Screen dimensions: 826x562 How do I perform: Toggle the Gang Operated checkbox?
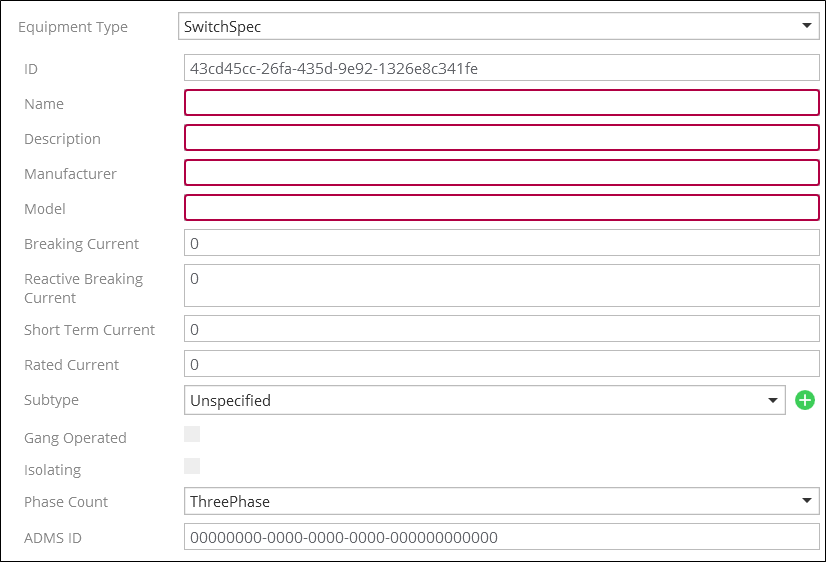192,434
